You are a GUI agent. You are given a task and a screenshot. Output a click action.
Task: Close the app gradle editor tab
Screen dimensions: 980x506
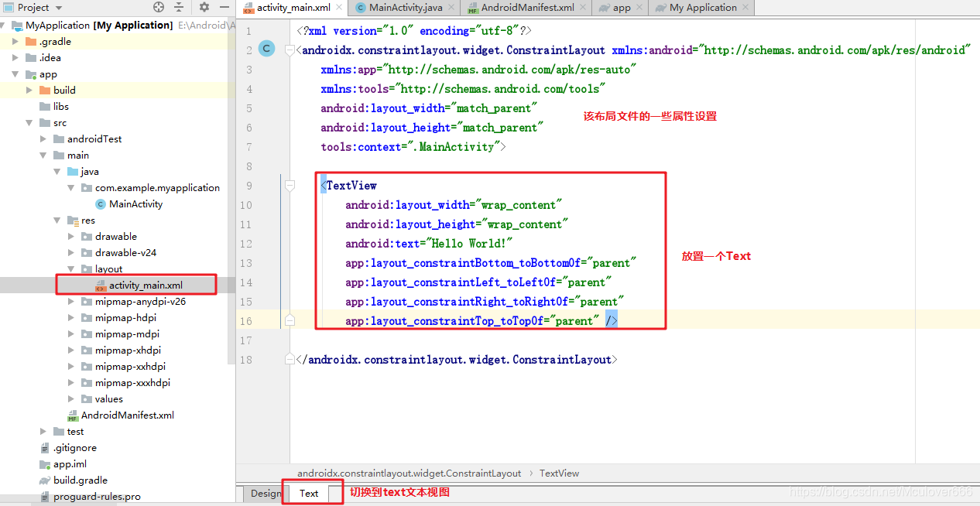[640, 8]
